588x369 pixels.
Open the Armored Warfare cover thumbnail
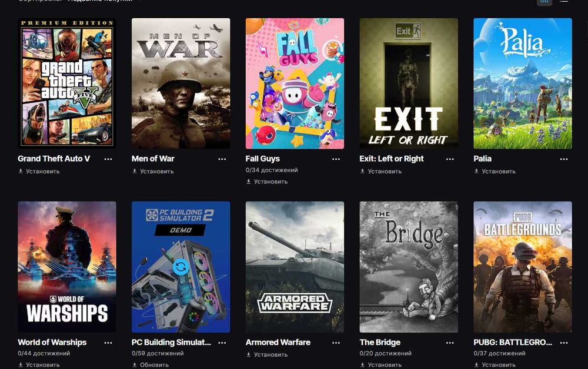[295, 267]
